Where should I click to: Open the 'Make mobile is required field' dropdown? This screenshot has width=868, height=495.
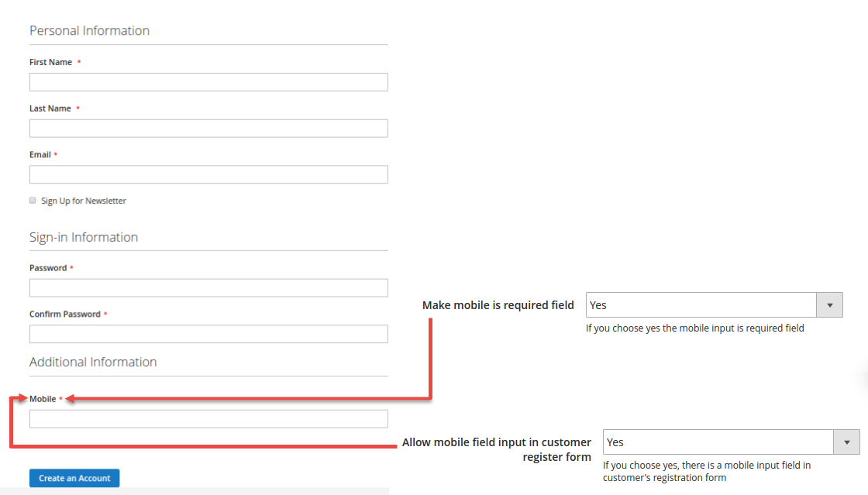(x=701, y=305)
